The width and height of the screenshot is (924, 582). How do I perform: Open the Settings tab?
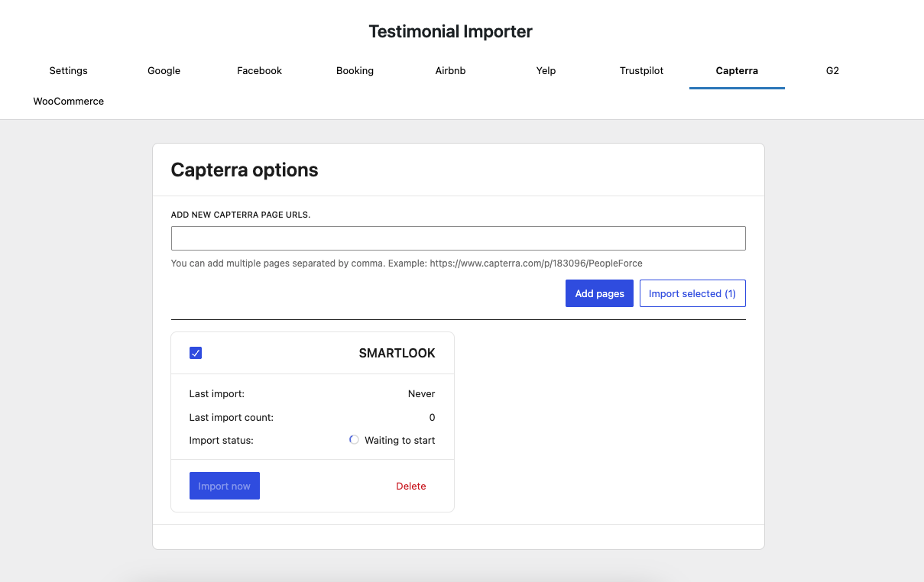point(69,71)
